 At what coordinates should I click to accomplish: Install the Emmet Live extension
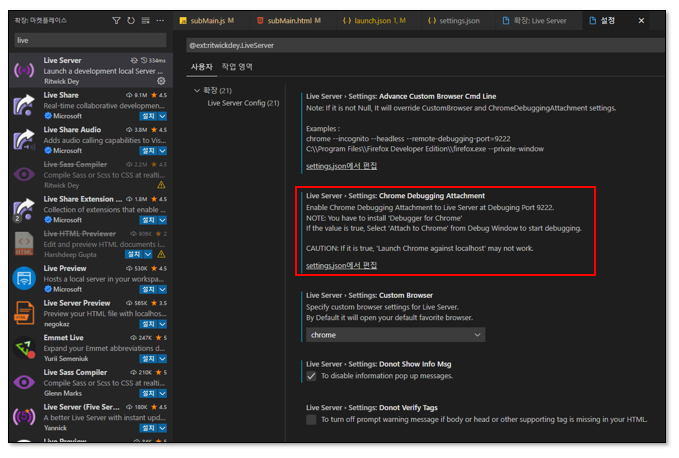(x=148, y=358)
